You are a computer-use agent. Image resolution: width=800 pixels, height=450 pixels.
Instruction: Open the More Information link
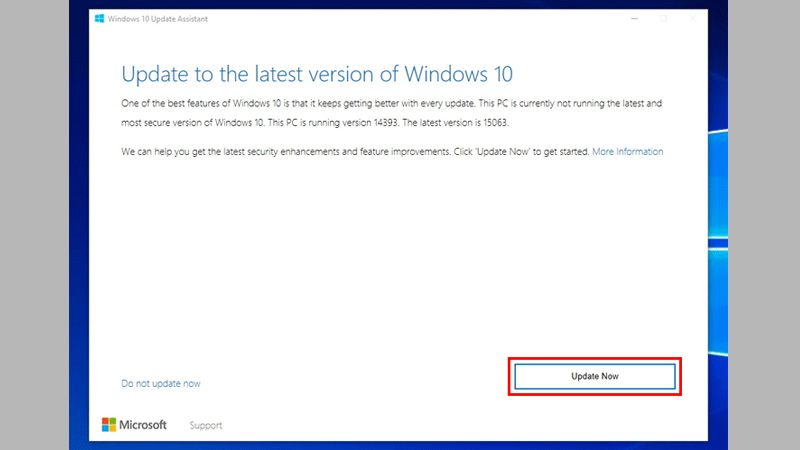pyautogui.click(x=628, y=152)
